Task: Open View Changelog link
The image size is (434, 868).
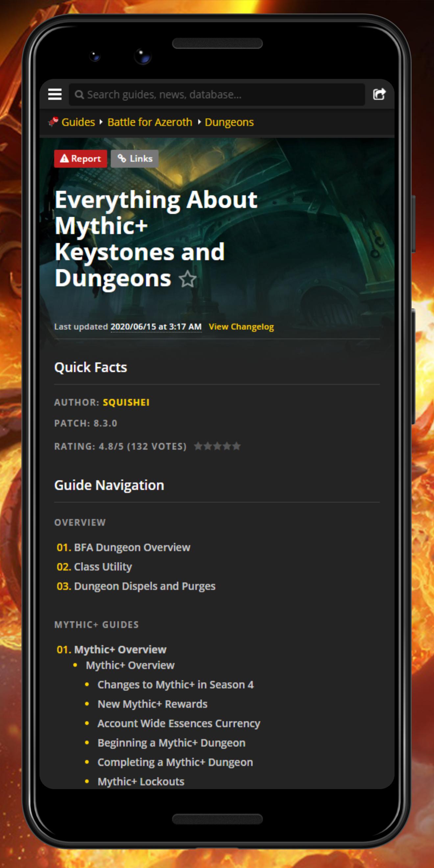Action: [x=241, y=326]
